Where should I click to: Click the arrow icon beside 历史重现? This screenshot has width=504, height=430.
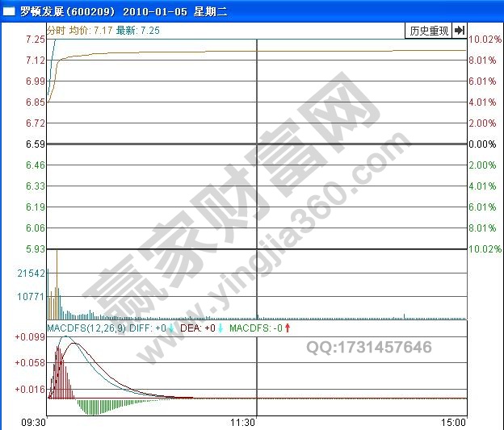(x=459, y=31)
